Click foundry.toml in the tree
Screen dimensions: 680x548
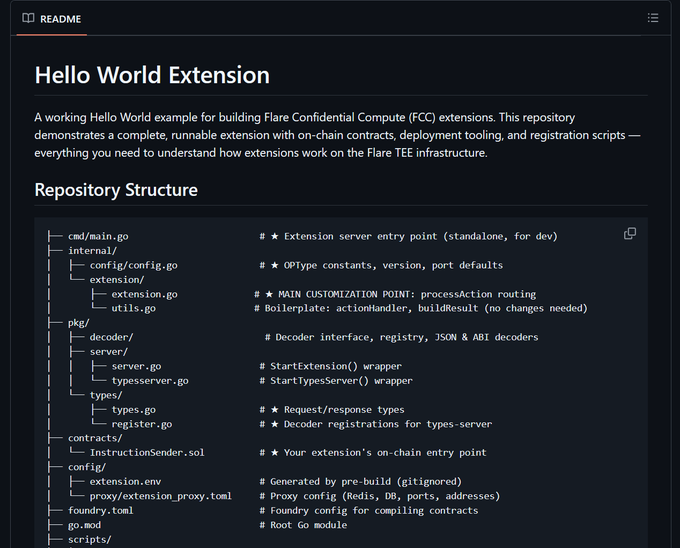[x=101, y=510]
